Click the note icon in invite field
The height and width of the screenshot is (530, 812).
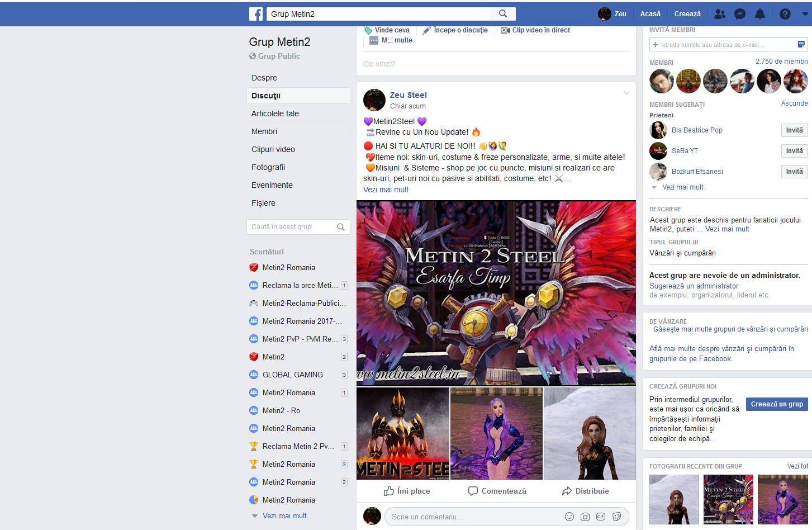click(801, 45)
